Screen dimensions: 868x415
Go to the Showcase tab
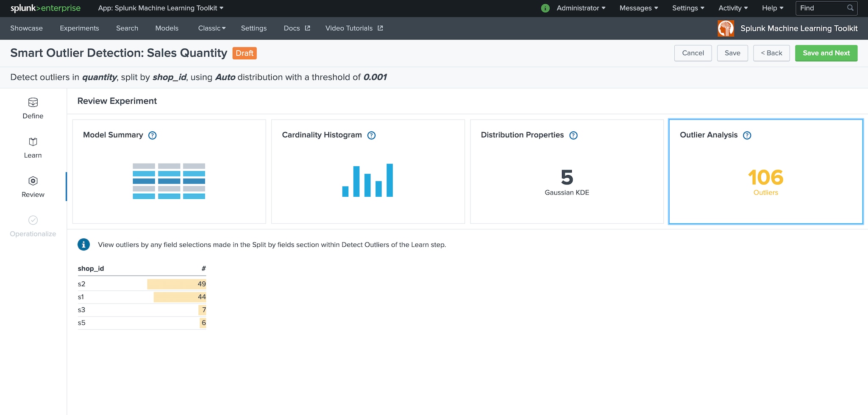coord(26,28)
